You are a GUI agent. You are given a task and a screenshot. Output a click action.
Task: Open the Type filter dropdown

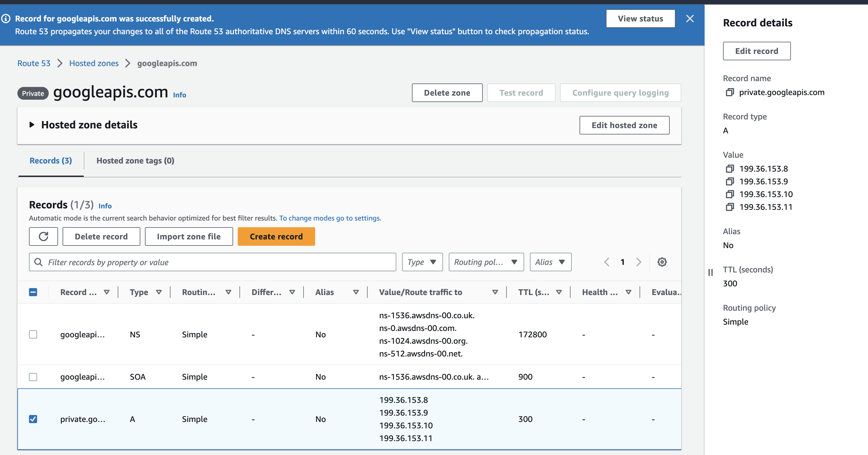click(422, 262)
